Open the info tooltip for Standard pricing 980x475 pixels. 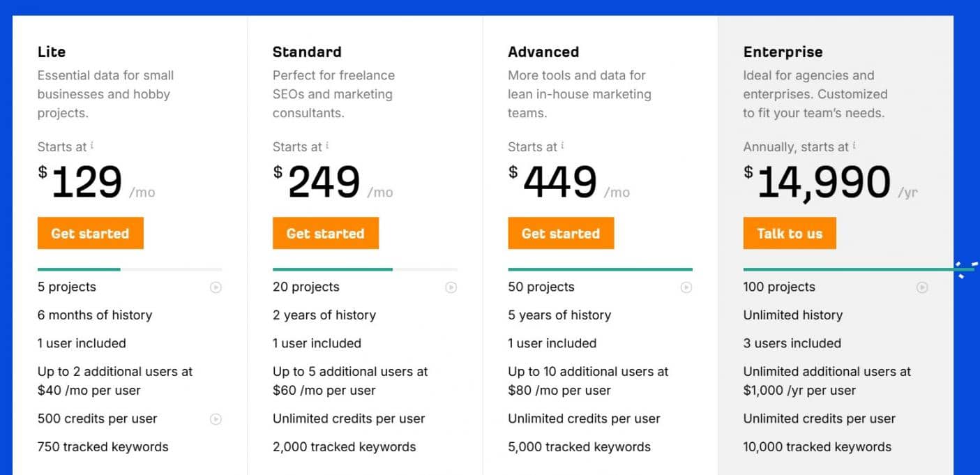pos(327,146)
